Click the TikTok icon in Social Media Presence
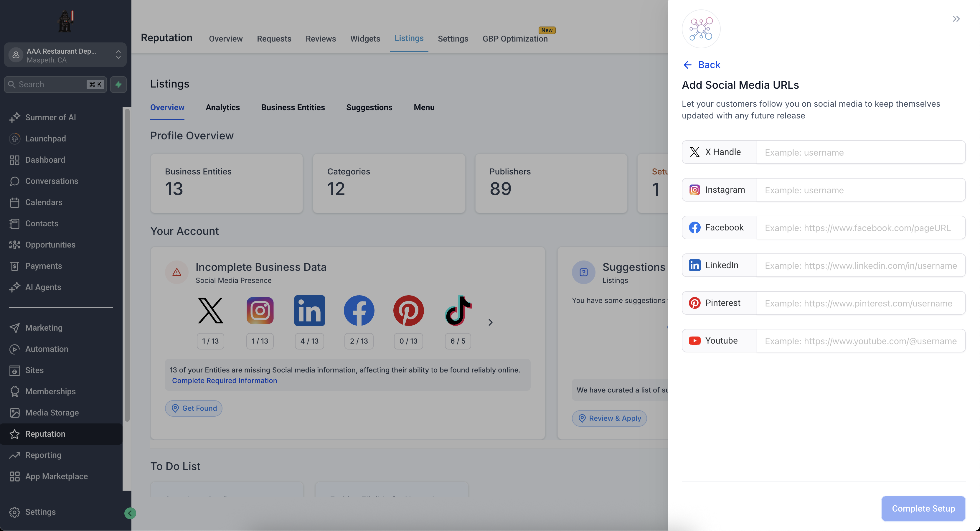Viewport: 980px width, 531px height. point(458,310)
